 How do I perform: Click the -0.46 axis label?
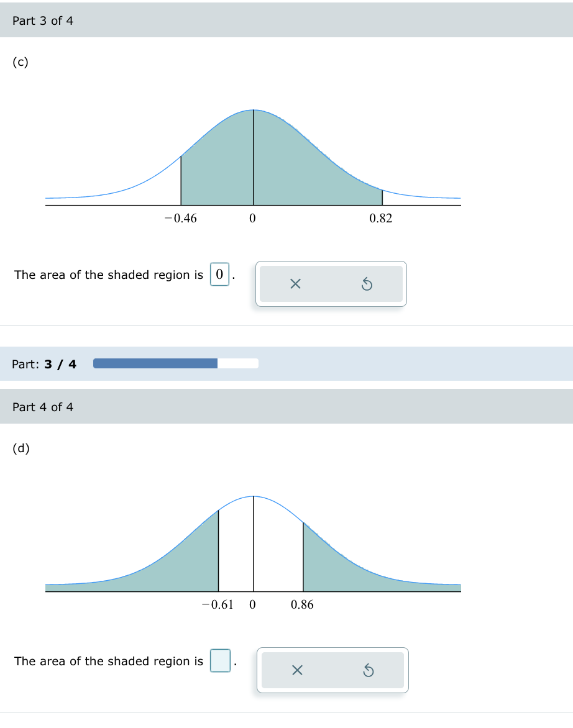(180, 218)
